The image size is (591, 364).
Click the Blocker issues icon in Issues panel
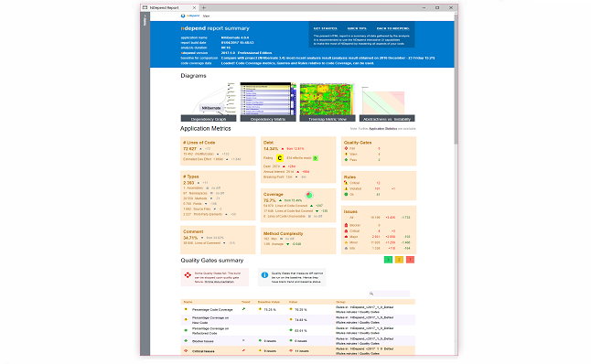(346, 225)
